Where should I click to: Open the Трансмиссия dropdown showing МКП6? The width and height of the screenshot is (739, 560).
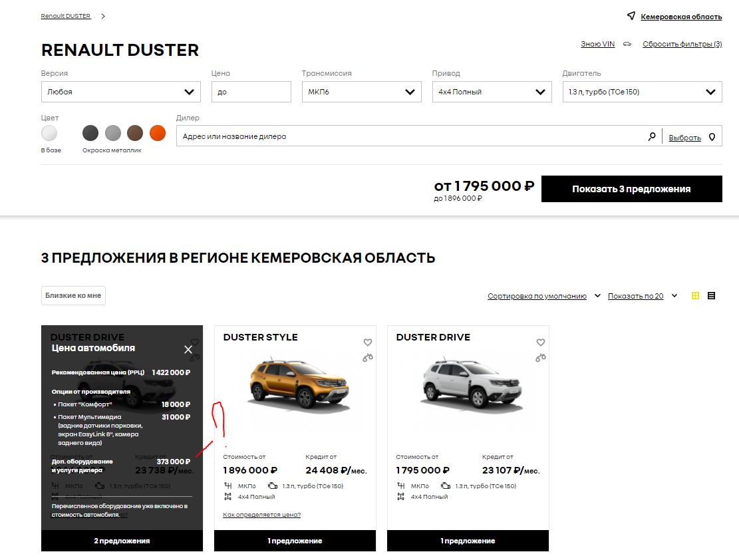pos(361,92)
